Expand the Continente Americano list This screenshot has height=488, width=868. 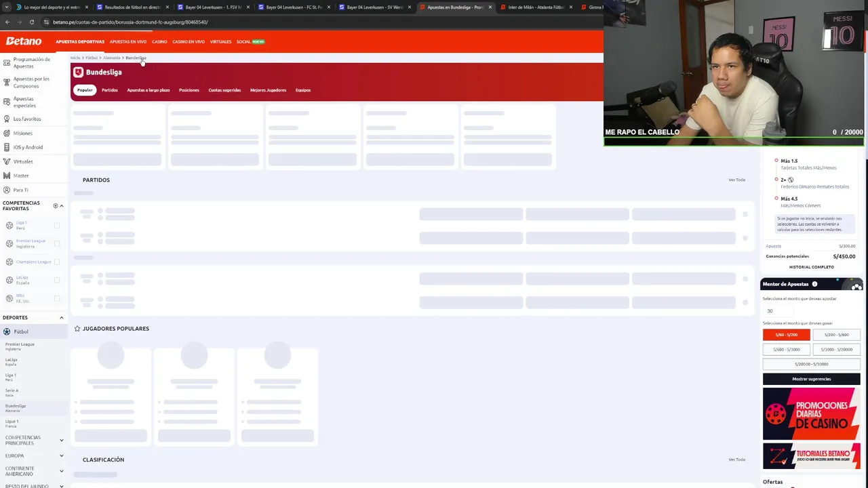click(x=61, y=471)
